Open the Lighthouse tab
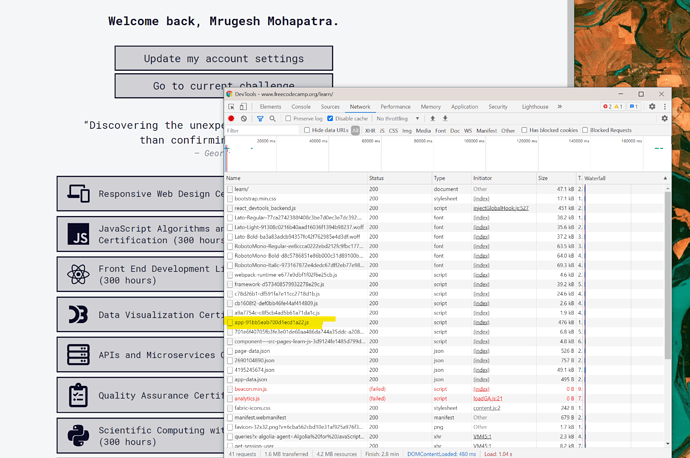The height and width of the screenshot is (458, 690). (535, 107)
